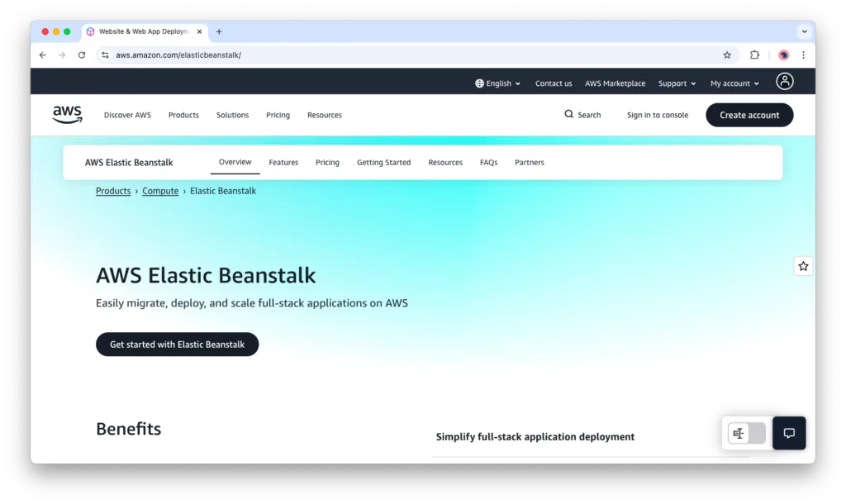Click the AWS logo
Screen dimensions: 846x504
67,114
